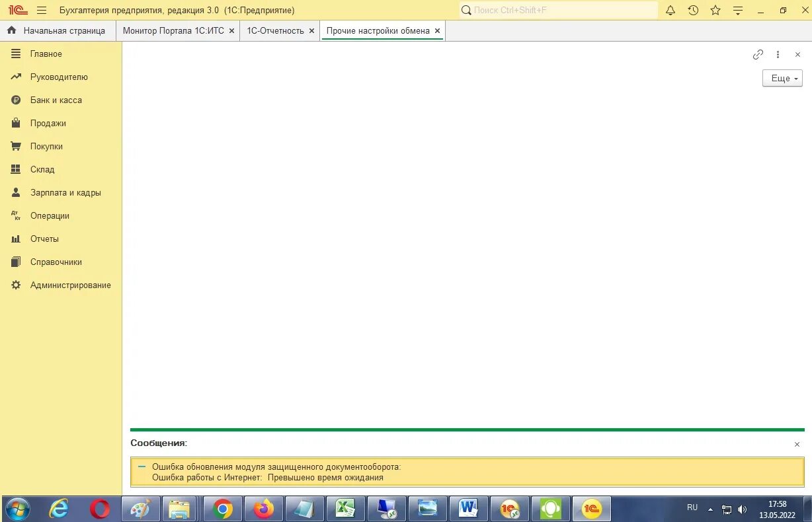The image size is (812, 522).
Task: Open Windows Start button
Action: (18, 509)
